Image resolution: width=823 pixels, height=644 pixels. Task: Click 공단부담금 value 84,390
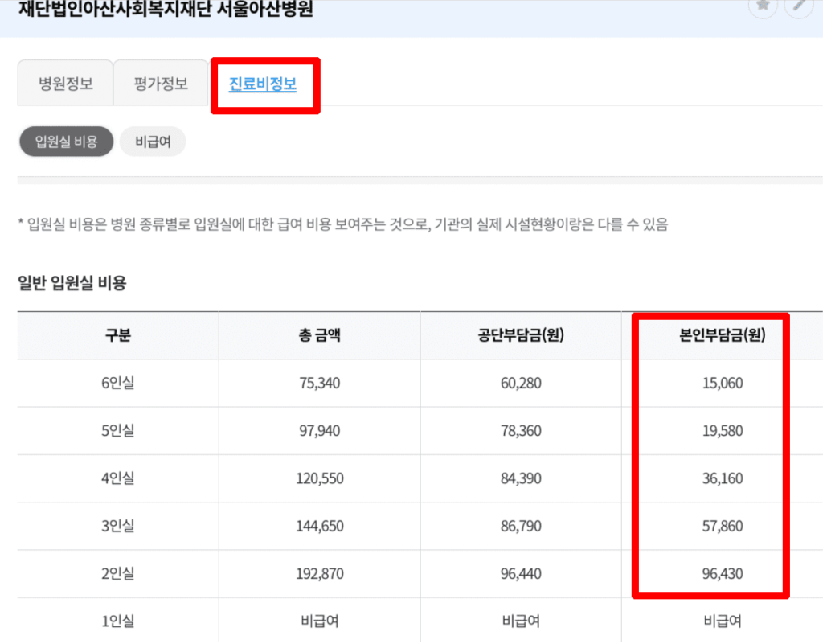(521, 478)
